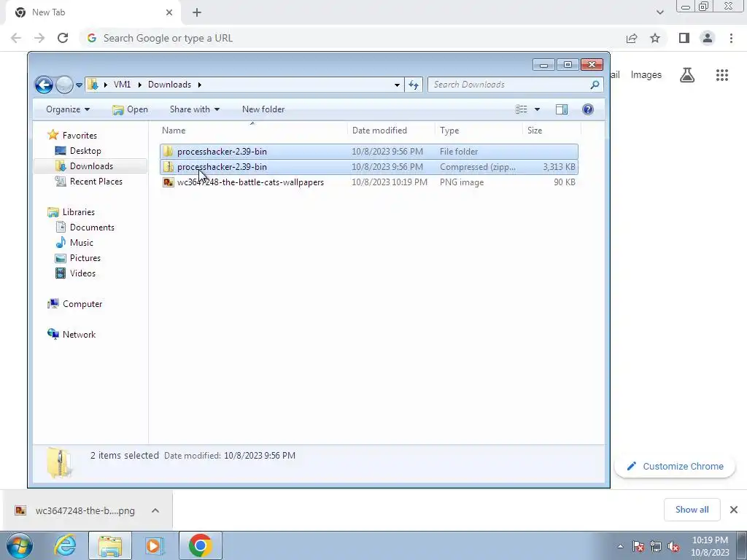747x560 pixels.
Task: Open Windows Start menu
Action: pyautogui.click(x=20, y=545)
